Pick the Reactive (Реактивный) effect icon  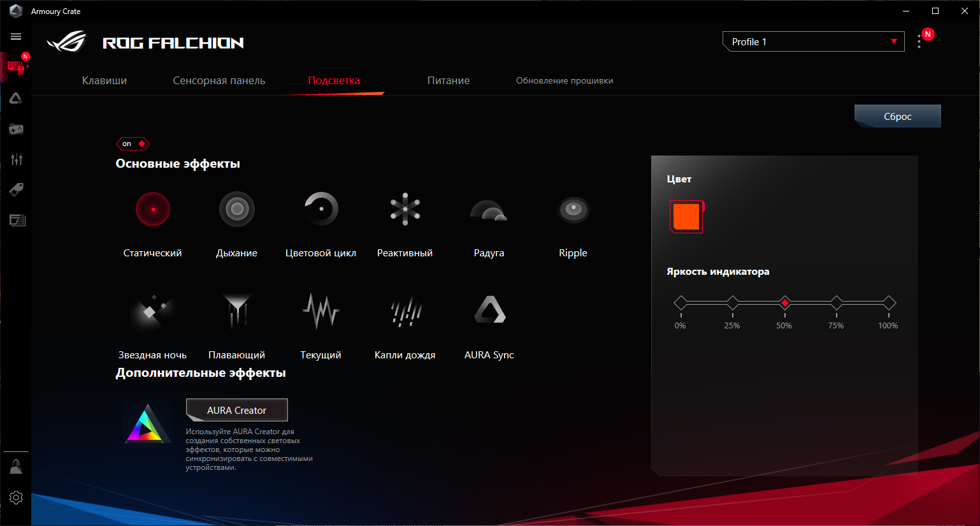click(x=405, y=209)
